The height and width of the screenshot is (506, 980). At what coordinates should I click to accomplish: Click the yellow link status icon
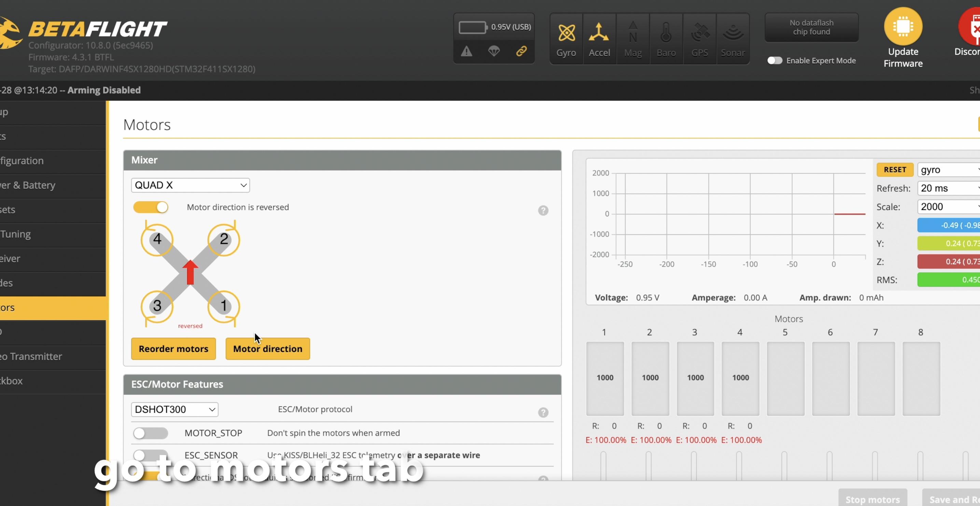click(521, 51)
